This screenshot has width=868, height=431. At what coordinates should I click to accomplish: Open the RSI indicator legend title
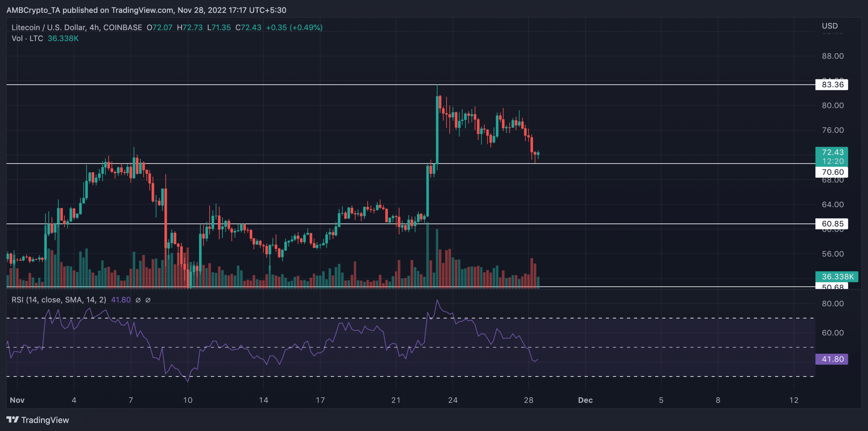(x=59, y=300)
